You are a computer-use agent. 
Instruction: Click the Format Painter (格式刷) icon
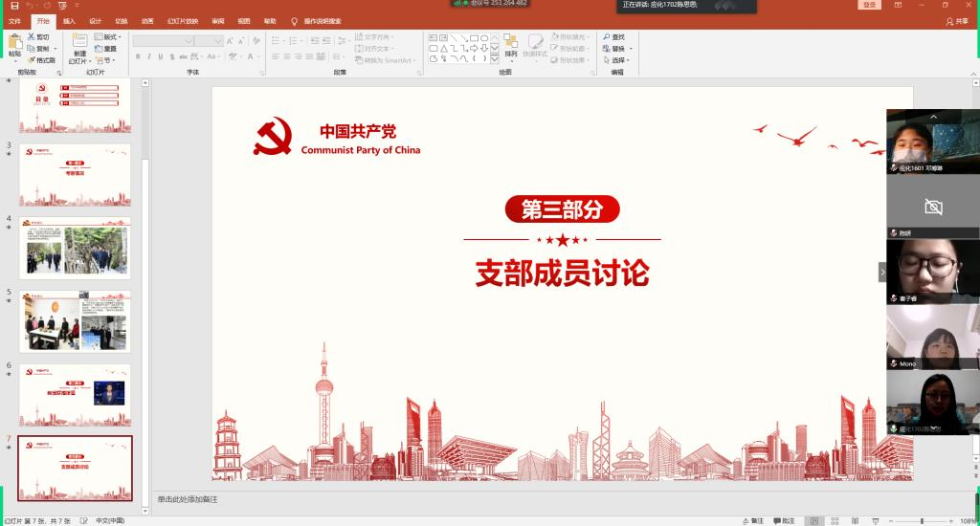point(32,60)
